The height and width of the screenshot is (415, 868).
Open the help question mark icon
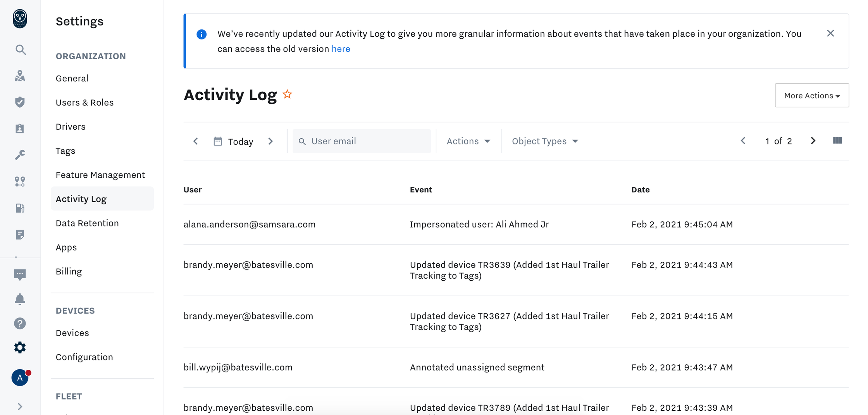tap(20, 323)
